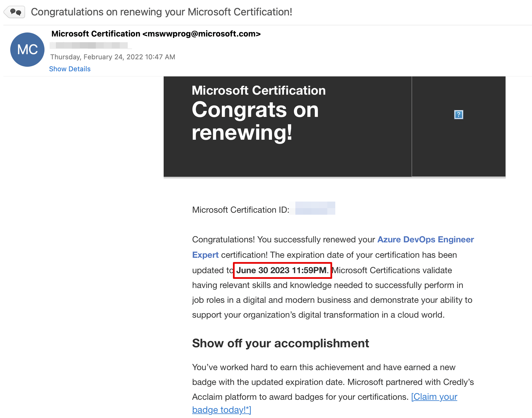This screenshot has height=418, width=532.
Task: Click the conversation bubbles icon beside the subject
Action: click(15, 12)
